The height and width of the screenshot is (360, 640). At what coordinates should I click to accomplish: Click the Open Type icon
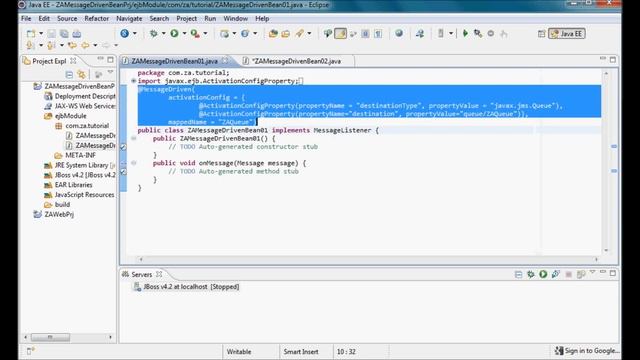[x=273, y=33]
